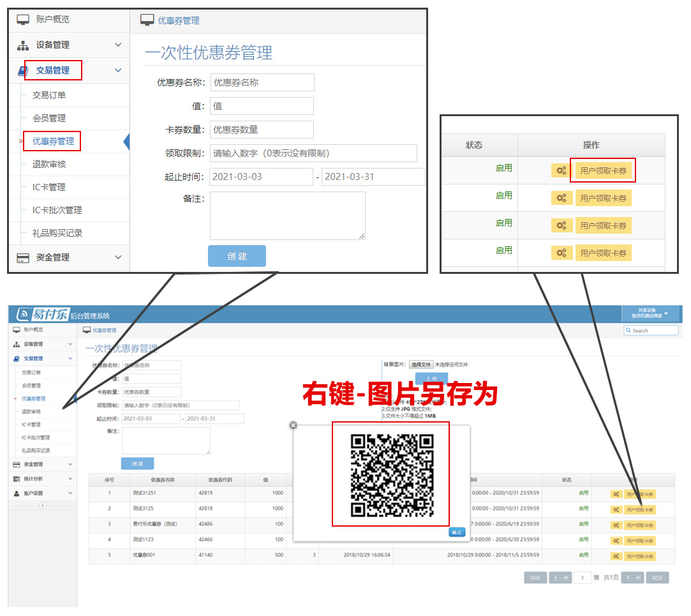Open 会员管理 in the enlarged sidebar callout
Image resolution: width=691 pixels, height=616 pixels.
pos(49,118)
